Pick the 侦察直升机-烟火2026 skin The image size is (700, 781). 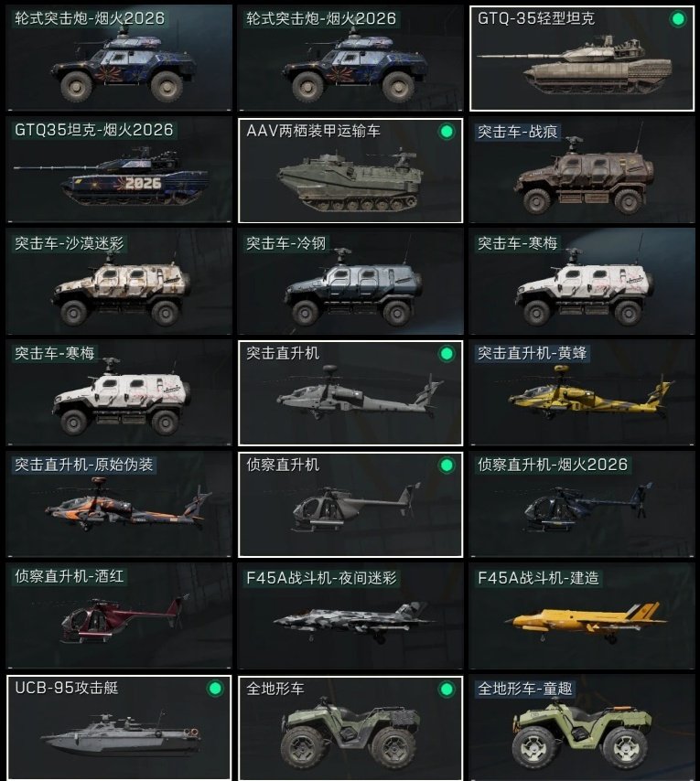(x=581, y=505)
